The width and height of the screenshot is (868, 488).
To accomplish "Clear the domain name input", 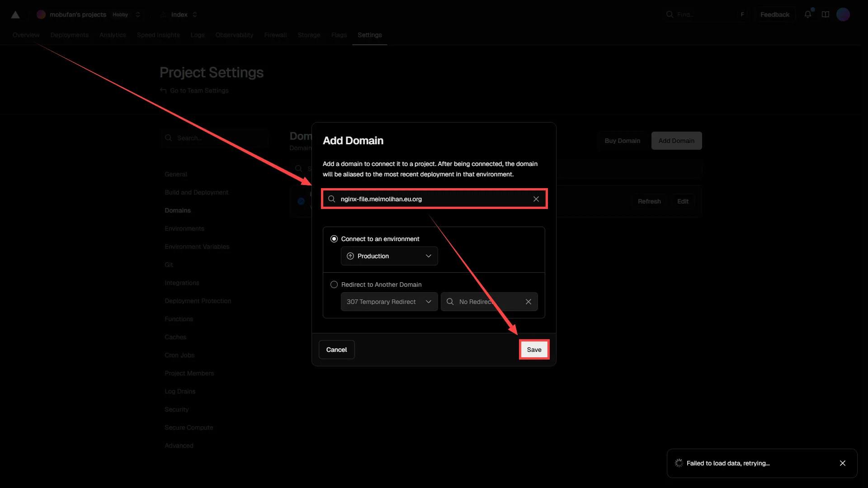I will point(536,199).
